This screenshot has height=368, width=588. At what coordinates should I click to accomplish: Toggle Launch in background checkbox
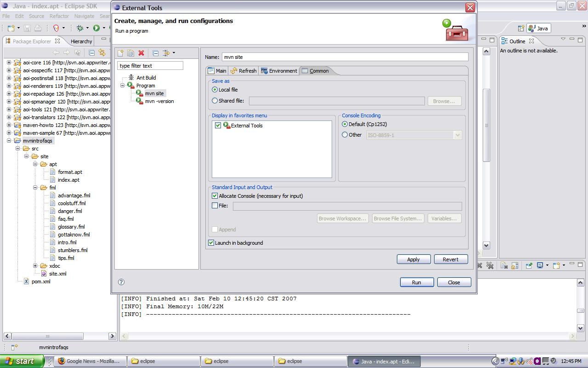(211, 243)
